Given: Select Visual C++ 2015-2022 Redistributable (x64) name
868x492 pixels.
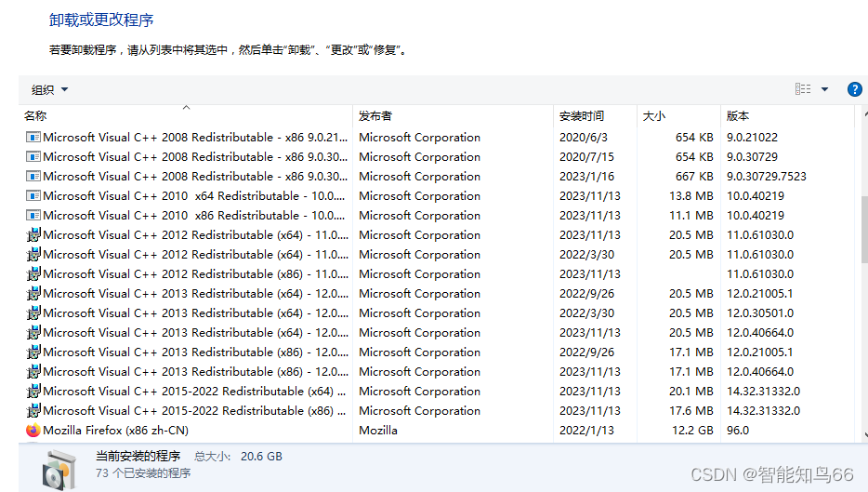Looking at the screenshot, I should [x=194, y=392].
